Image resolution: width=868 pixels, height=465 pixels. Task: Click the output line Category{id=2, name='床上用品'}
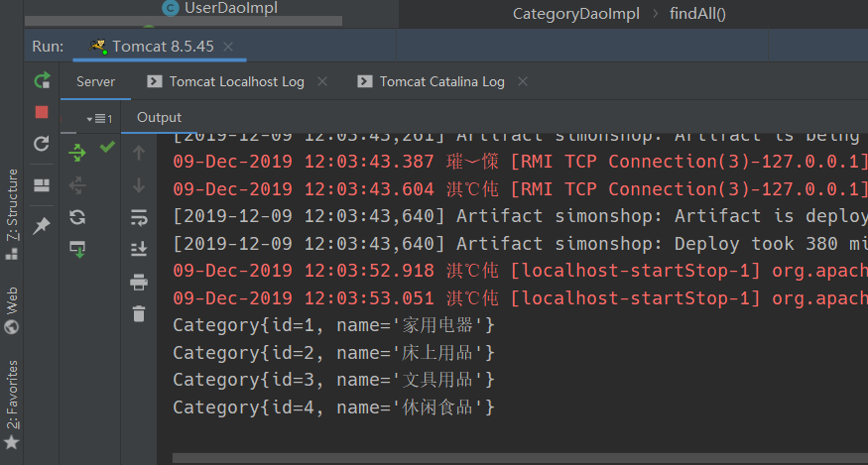pos(333,353)
